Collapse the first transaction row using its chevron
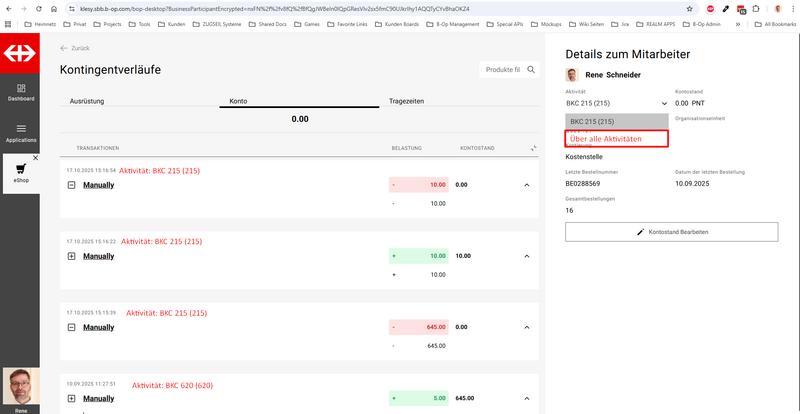 pyautogui.click(x=526, y=185)
